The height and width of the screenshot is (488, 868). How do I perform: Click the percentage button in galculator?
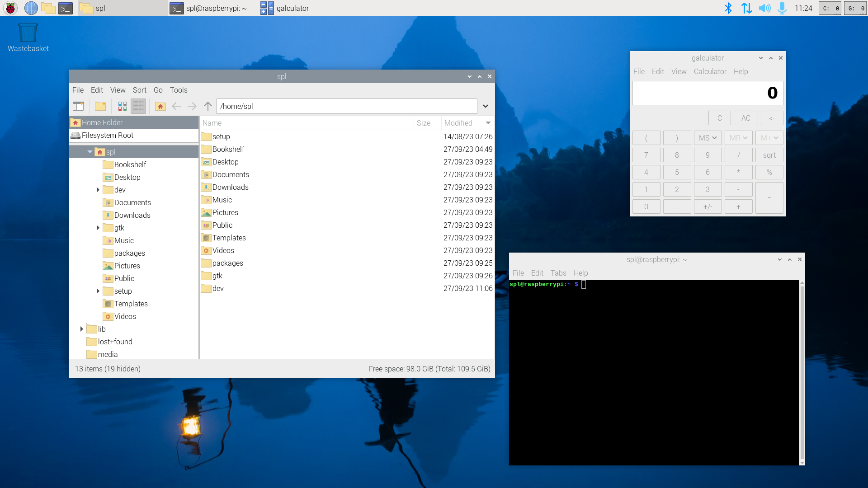[x=769, y=172]
